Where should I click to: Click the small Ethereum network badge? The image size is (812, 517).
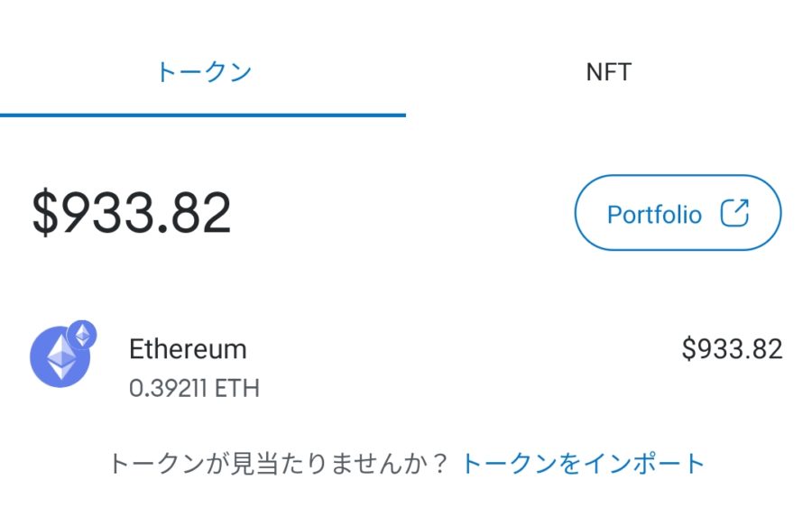82,335
